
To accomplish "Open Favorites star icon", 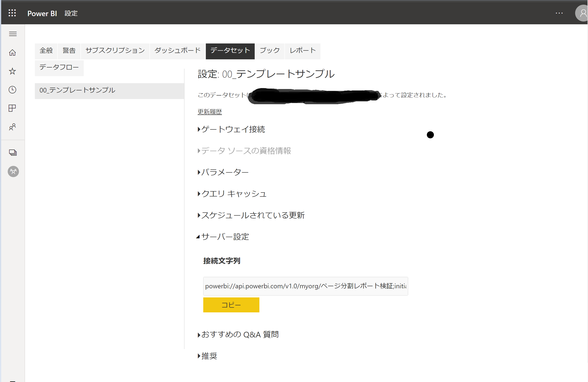I will pyautogui.click(x=12, y=71).
